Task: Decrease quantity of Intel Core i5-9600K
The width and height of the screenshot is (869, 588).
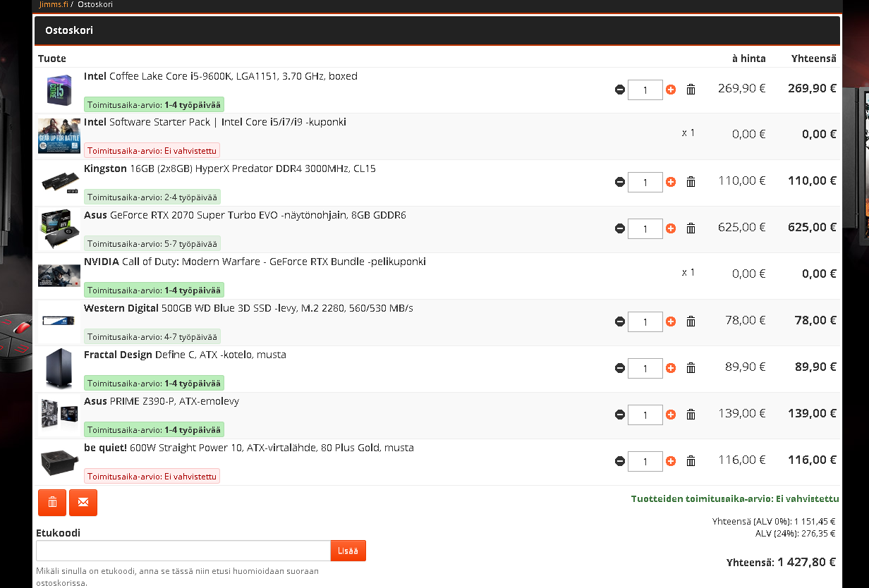Action: [x=620, y=90]
